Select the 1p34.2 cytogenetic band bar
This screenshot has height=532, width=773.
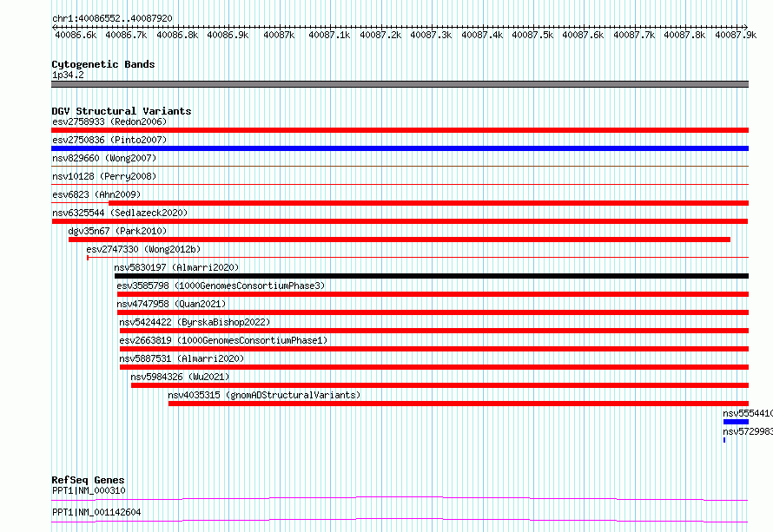point(400,84)
